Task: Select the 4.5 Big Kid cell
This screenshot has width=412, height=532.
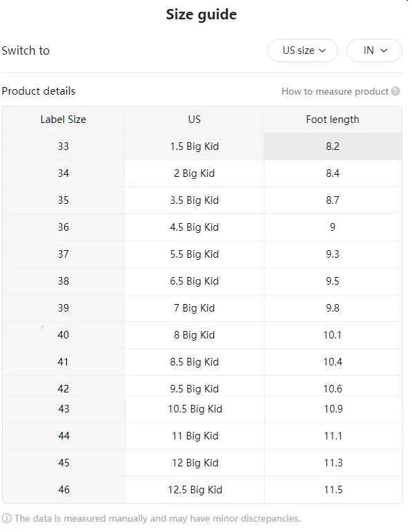Action: [x=194, y=227]
